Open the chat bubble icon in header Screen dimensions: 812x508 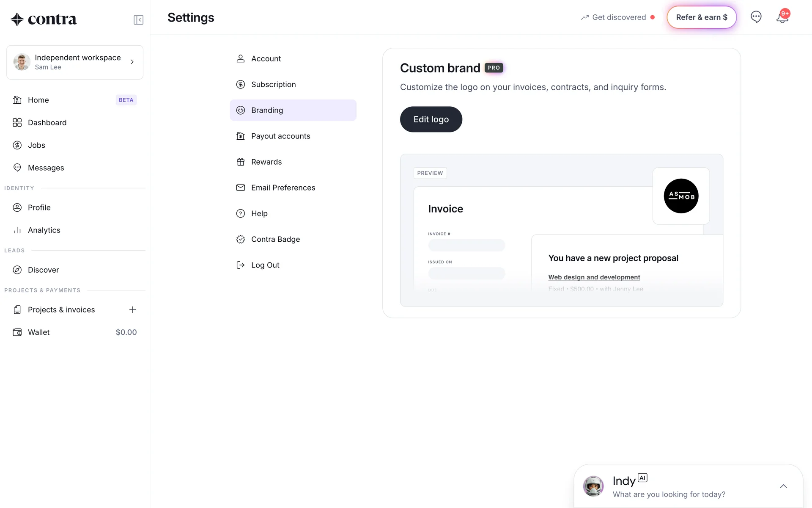coord(756,17)
